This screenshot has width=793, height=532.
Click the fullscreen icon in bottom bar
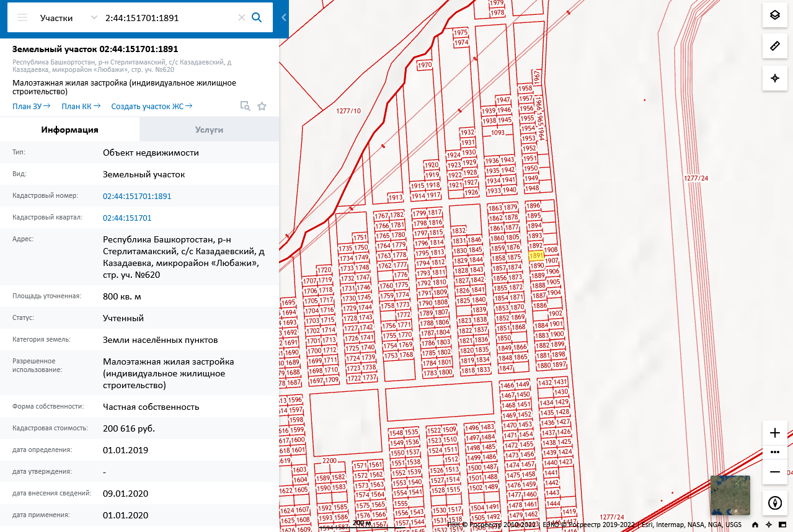click(x=782, y=525)
